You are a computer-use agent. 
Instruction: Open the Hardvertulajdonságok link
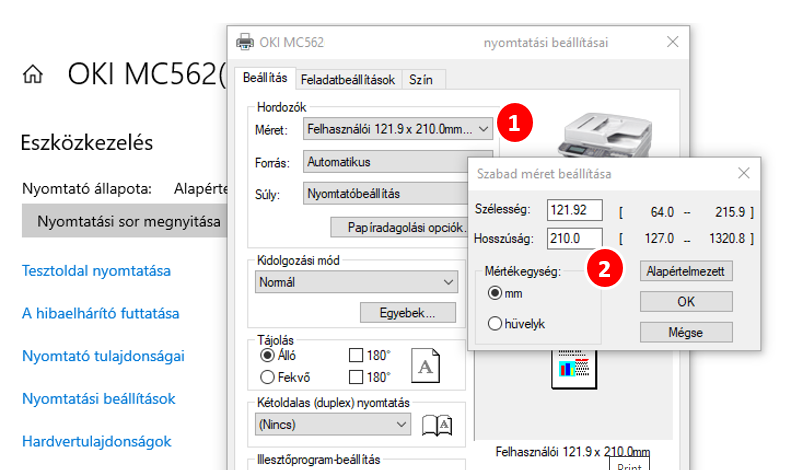pyautogui.click(x=97, y=441)
